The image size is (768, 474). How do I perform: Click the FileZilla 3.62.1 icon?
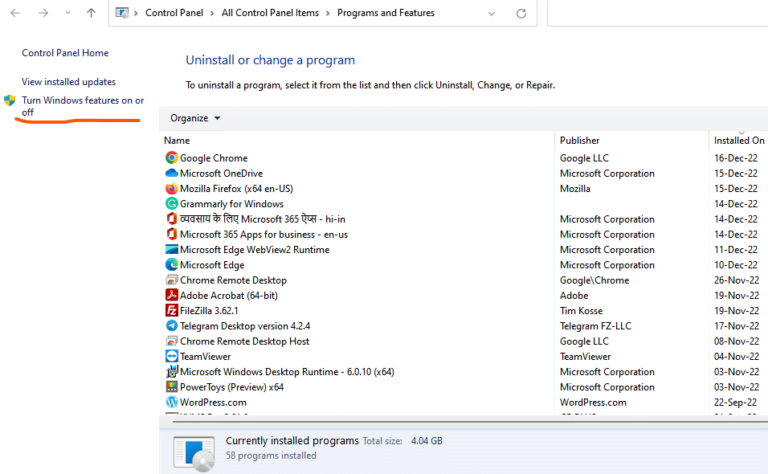coord(171,310)
